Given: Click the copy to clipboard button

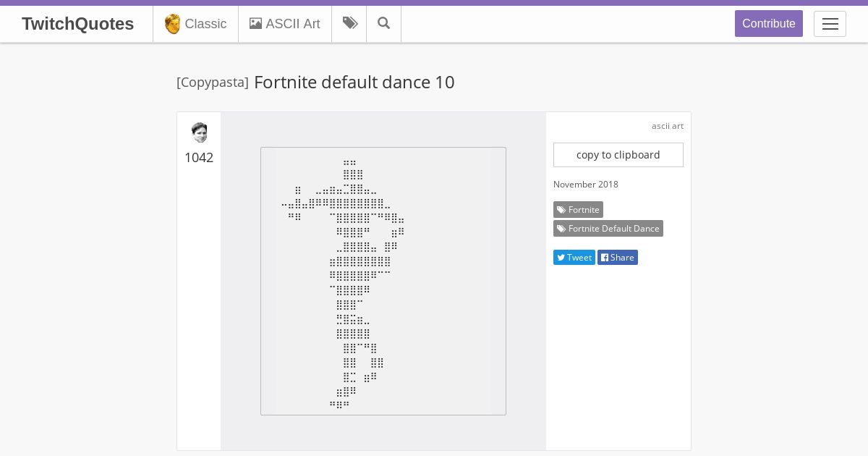Looking at the screenshot, I should pyautogui.click(x=618, y=155).
